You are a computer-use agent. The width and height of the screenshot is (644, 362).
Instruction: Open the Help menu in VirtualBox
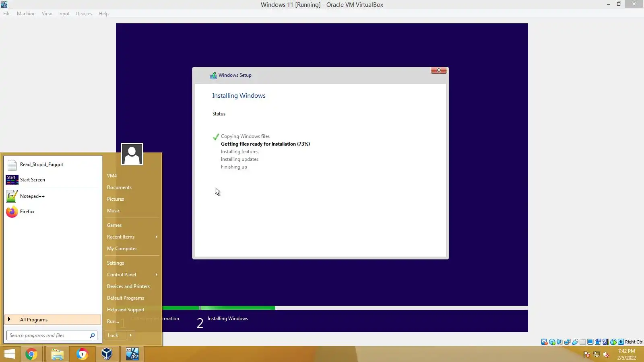click(x=103, y=14)
